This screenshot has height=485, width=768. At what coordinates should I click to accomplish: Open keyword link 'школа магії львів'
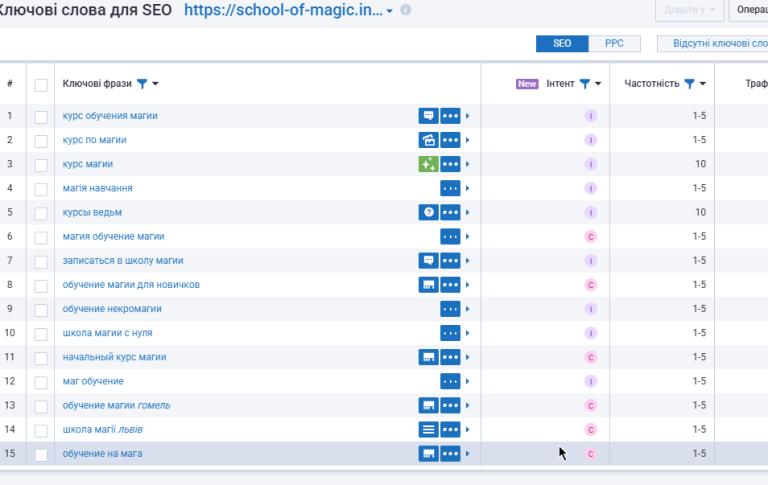[102, 430]
